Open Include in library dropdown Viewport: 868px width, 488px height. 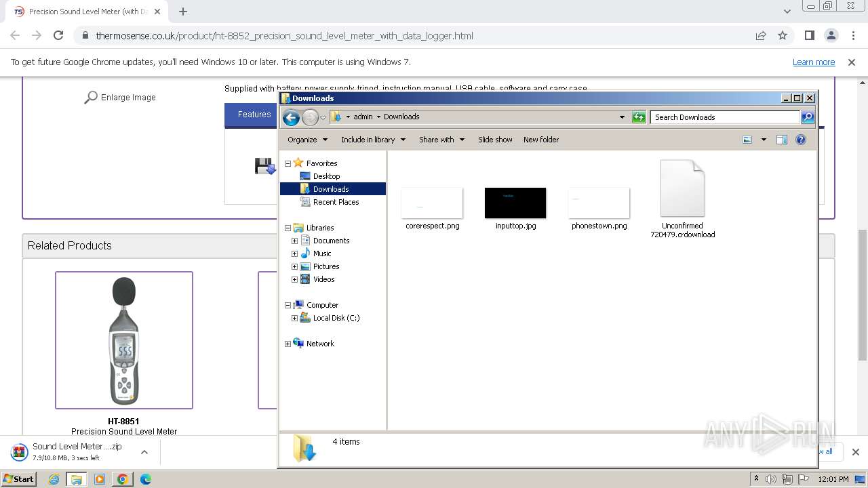click(373, 140)
